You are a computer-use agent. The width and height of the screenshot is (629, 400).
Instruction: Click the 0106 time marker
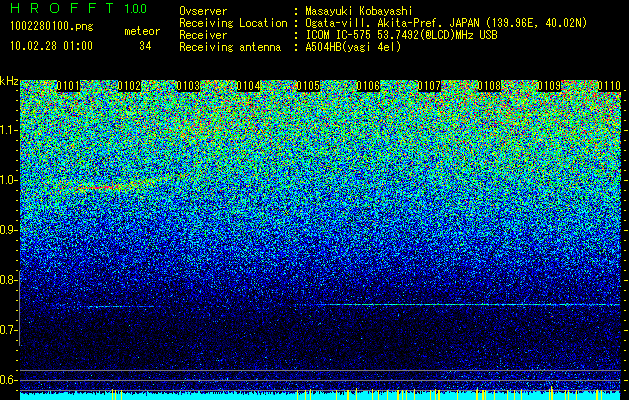click(x=368, y=86)
